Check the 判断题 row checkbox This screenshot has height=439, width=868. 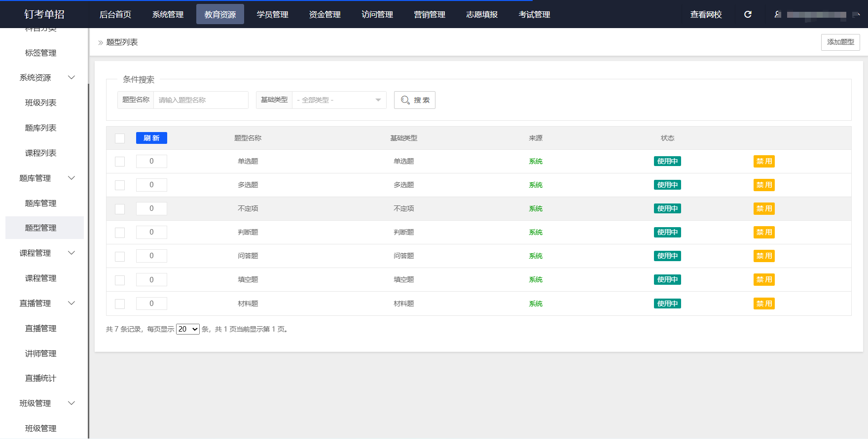[x=120, y=233]
